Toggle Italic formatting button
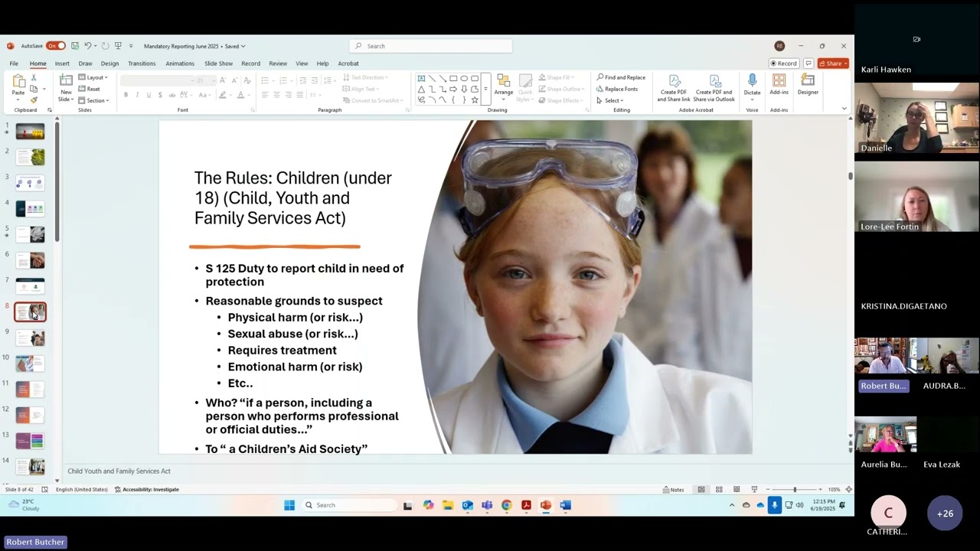 click(137, 95)
